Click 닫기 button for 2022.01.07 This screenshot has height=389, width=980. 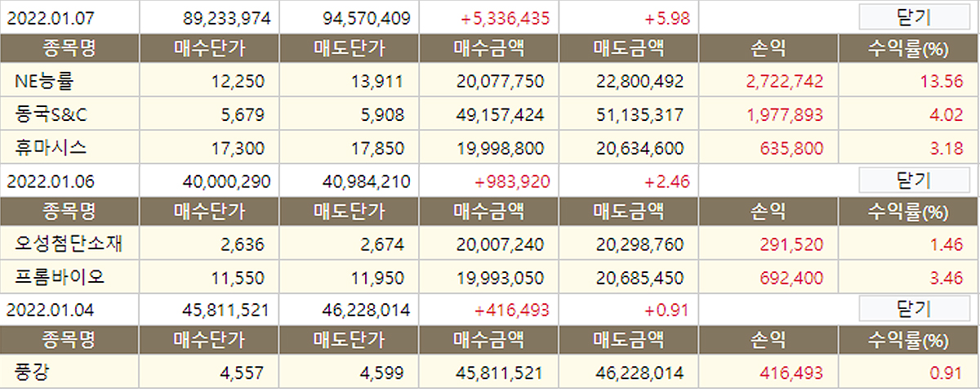(x=909, y=17)
